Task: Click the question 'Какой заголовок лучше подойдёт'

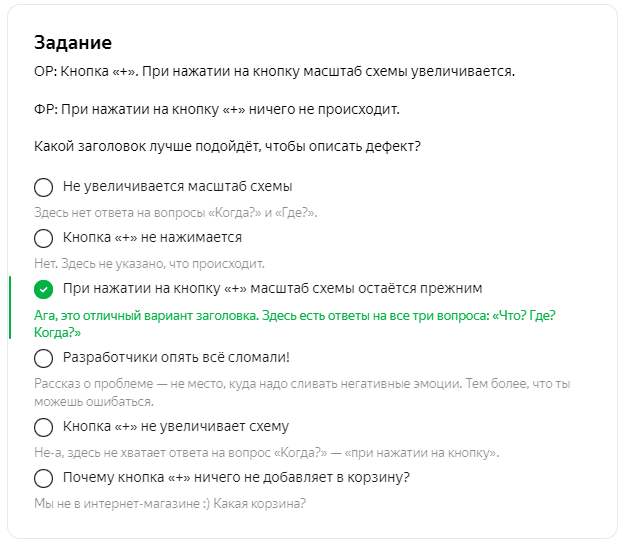Action: (227, 146)
